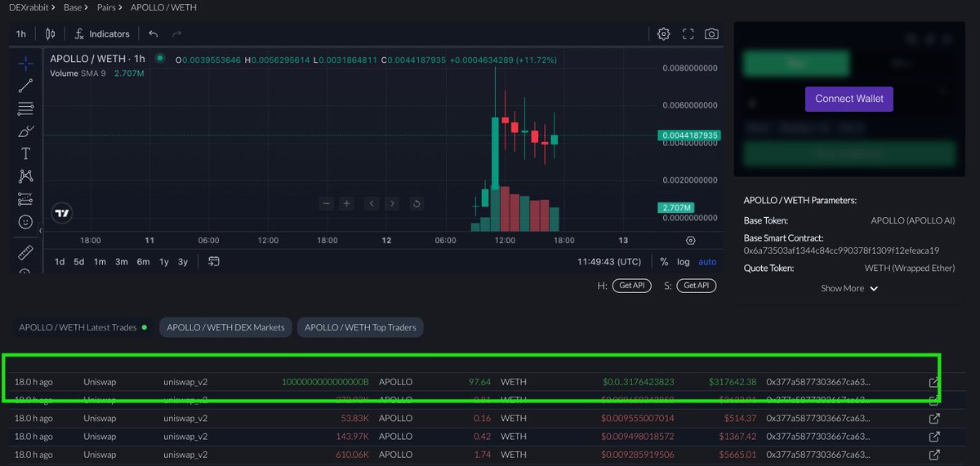Open the chart patterns tool

(25, 176)
